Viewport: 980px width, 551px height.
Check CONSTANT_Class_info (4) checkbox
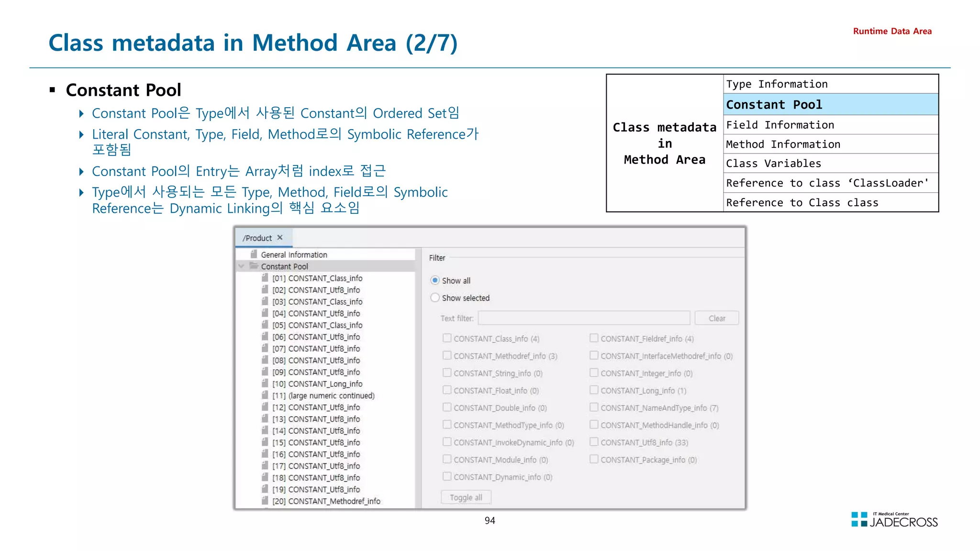447,338
